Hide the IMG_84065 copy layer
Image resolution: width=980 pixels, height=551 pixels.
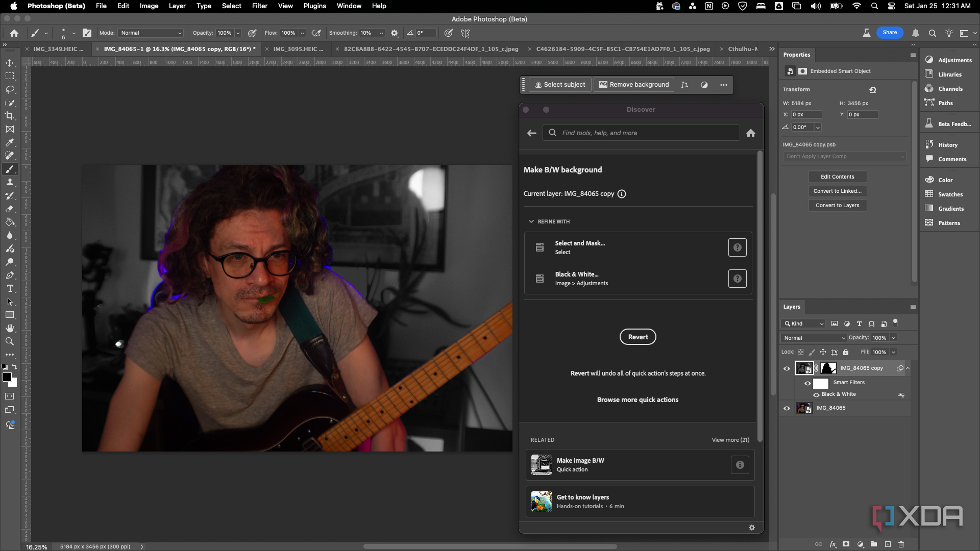pos(787,368)
